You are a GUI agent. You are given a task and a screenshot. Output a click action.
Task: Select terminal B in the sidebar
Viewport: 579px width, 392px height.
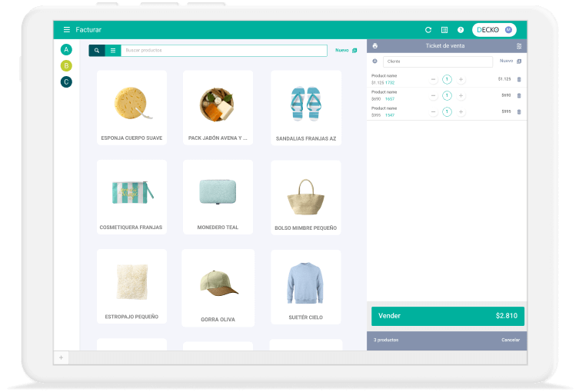pos(66,65)
